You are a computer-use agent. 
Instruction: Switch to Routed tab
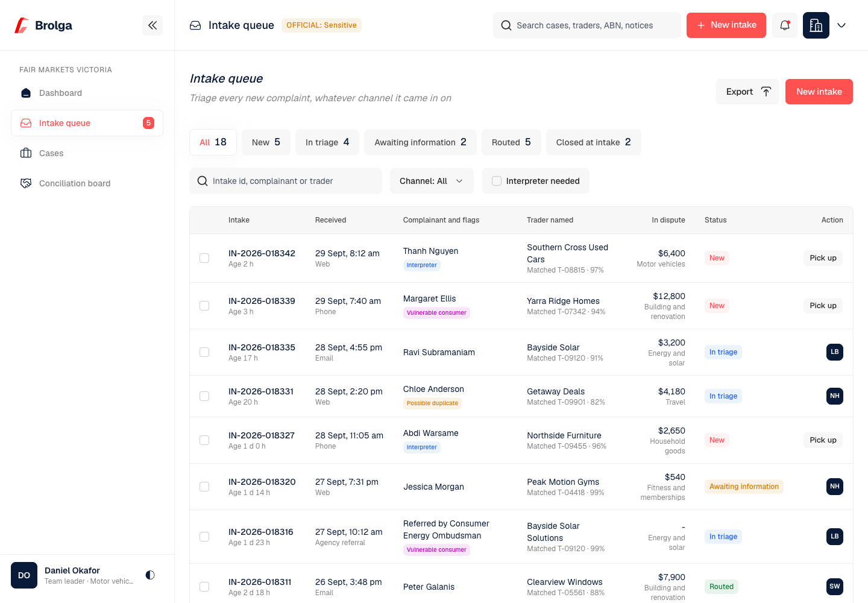click(x=511, y=142)
